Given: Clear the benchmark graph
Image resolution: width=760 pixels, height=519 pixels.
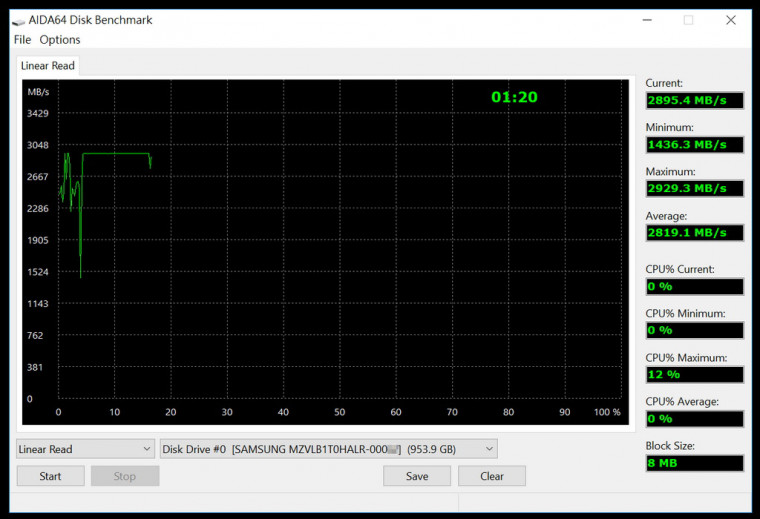Looking at the screenshot, I should coord(492,476).
